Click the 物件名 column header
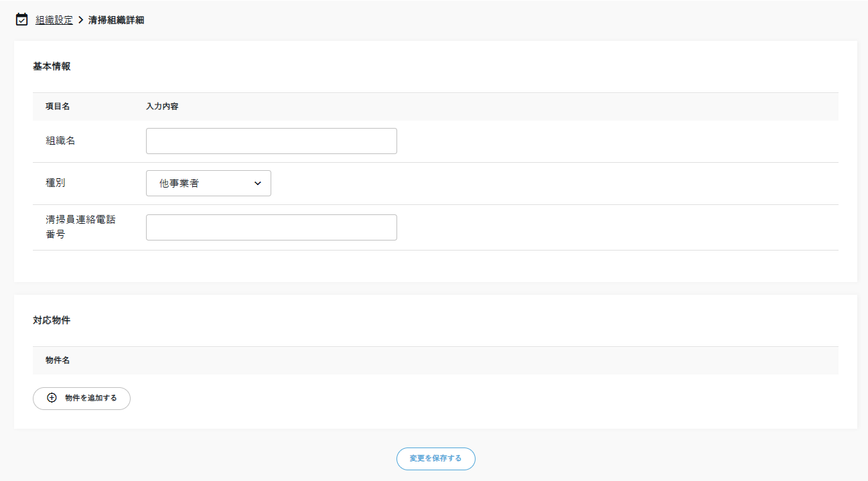Viewport: 868px width, 481px height. pyautogui.click(x=58, y=360)
